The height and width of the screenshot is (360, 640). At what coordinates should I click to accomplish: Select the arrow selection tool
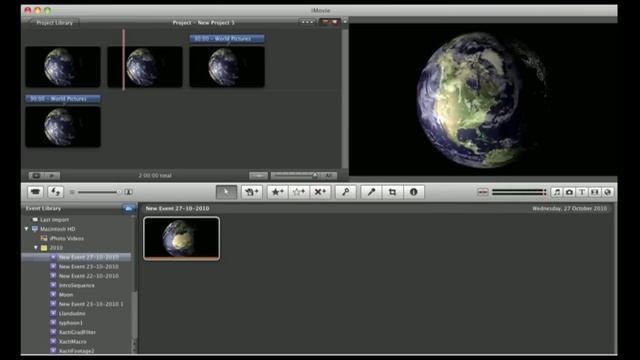[x=226, y=192]
